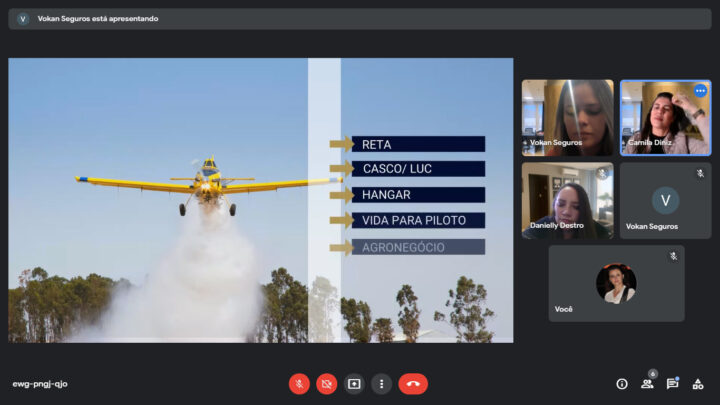Click the V avatar in presenting banner
Viewport: 720px width, 405px height.
23,18
